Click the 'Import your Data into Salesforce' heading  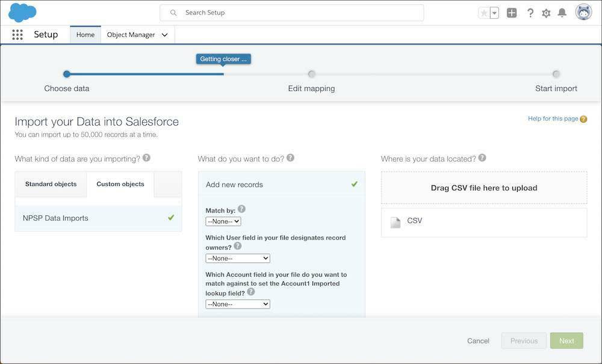(x=97, y=122)
